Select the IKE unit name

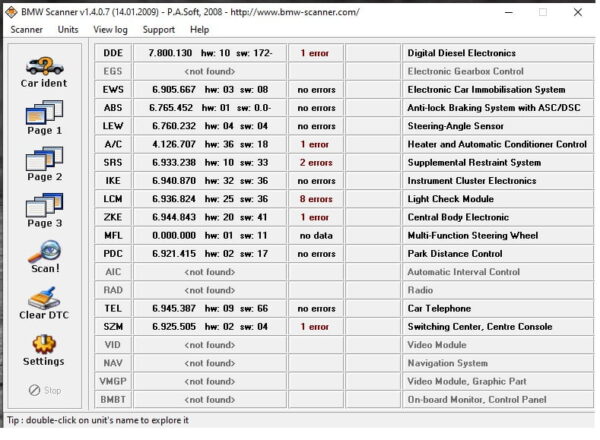(113, 181)
